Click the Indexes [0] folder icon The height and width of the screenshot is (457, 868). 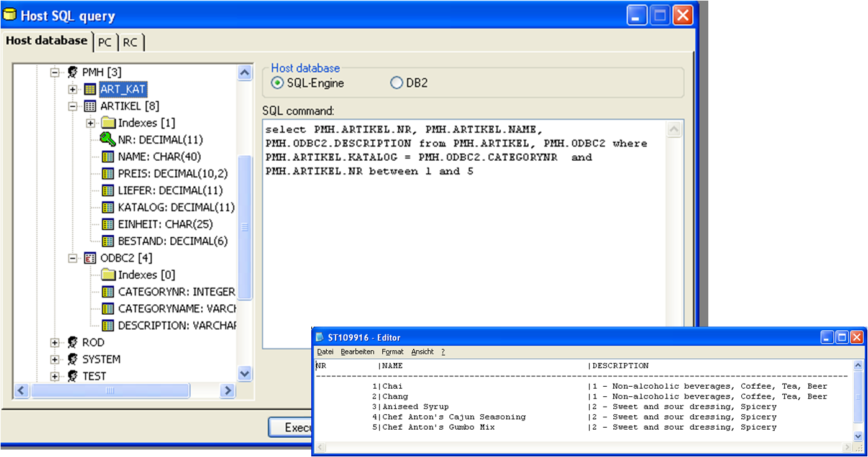[x=108, y=274]
